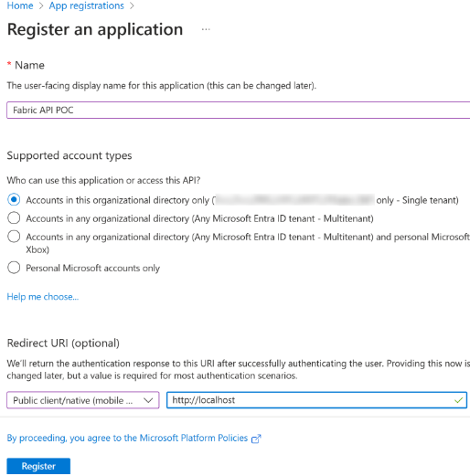Click the green validation checkmark in the URI field

(458, 400)
